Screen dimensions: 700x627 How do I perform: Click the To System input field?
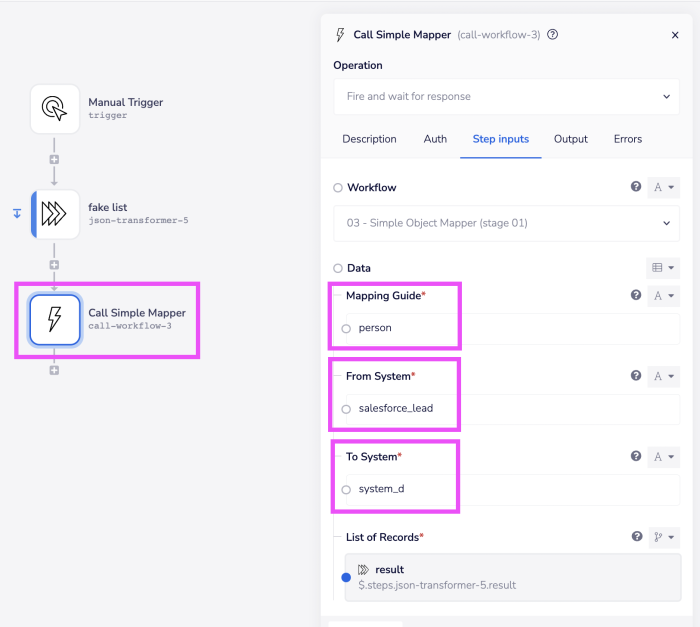tap(510, 489)
